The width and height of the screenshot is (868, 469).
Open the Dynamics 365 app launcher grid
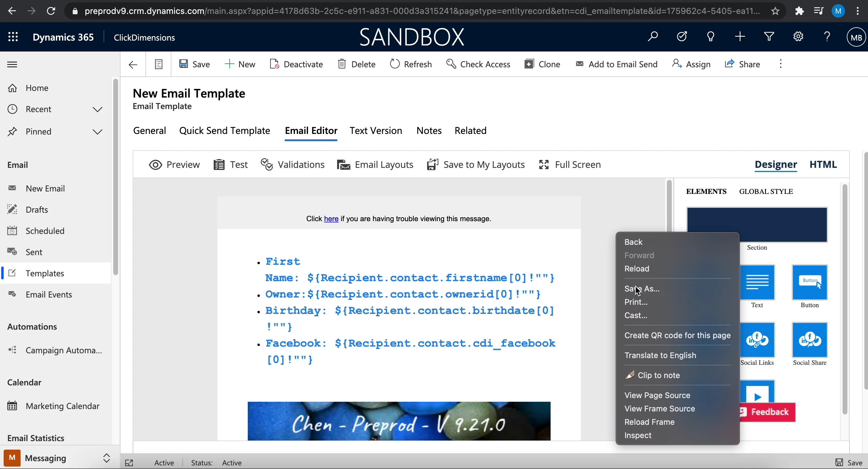[13, 37]
